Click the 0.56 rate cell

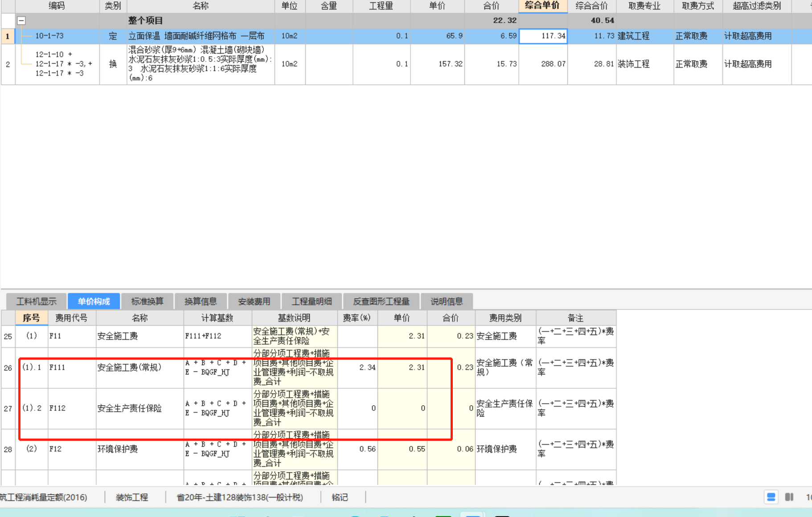click(x=357, y=449)
